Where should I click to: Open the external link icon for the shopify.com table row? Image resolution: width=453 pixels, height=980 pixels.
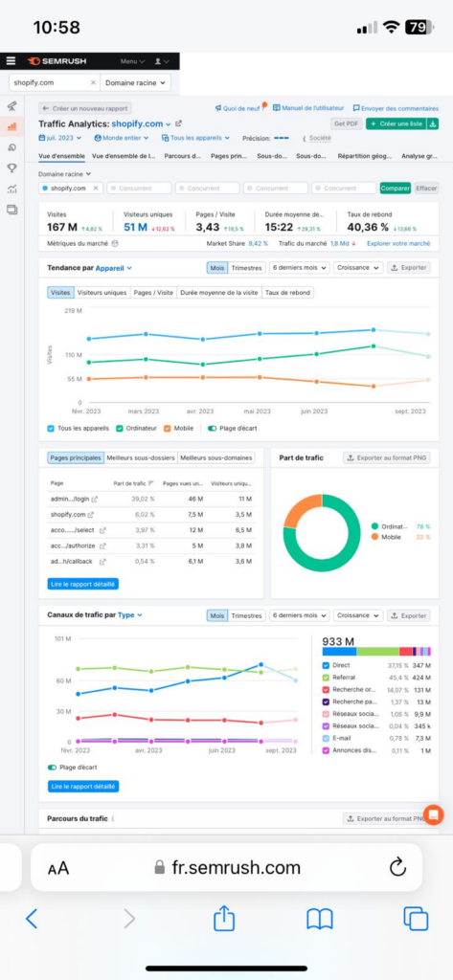(91, 514)
